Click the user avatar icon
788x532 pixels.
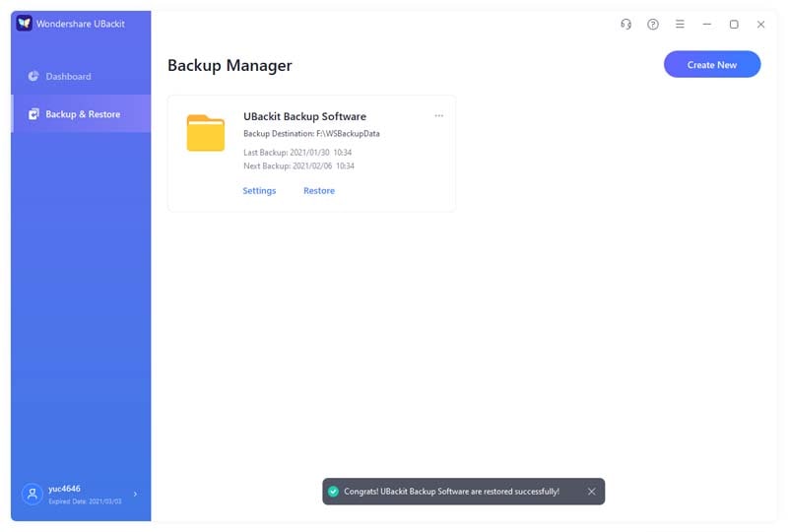pos(33,494)
